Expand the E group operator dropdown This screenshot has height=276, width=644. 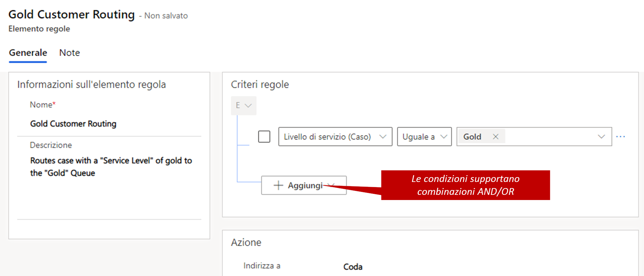pos(244,105)
